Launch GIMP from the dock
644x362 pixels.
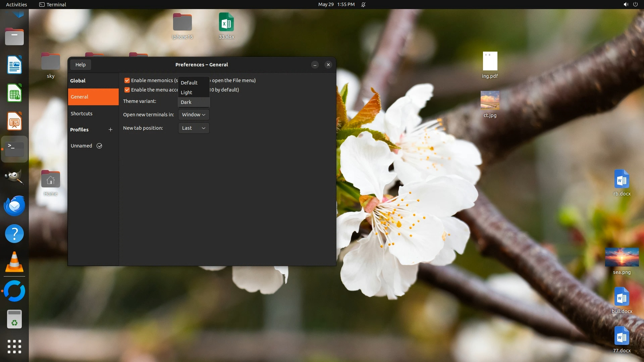click(14, 177)
